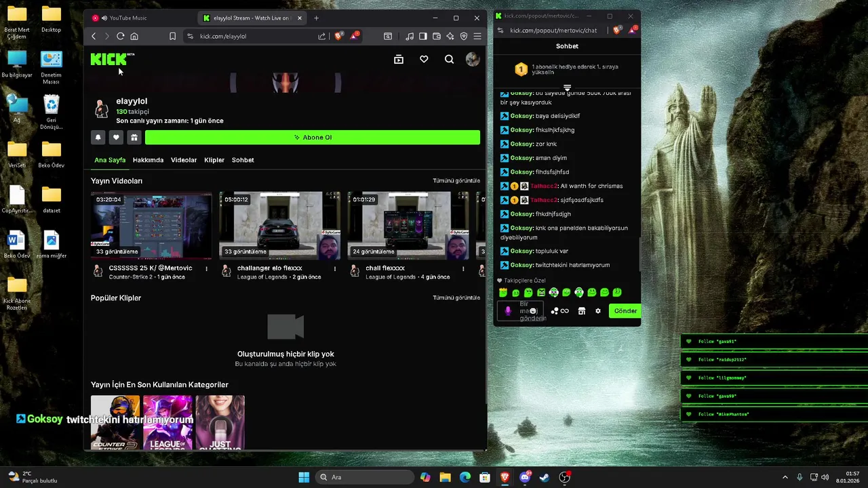This screenshot has width=868, height=488.
Task: Click the chat bubbles points icon
Action: [x=554, y=311]
